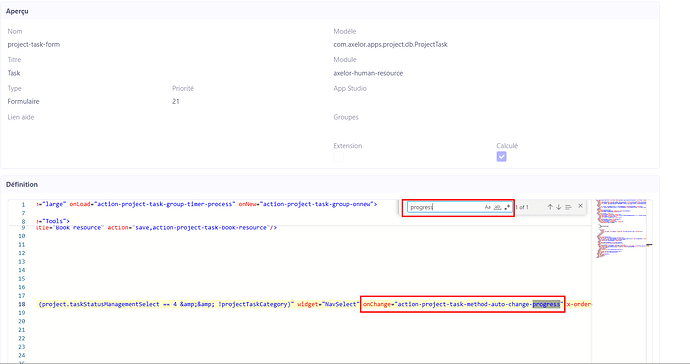Click onNew action-project-task-group-onnew text
Viewport: 690px width, 364px height.
(308, 204)
